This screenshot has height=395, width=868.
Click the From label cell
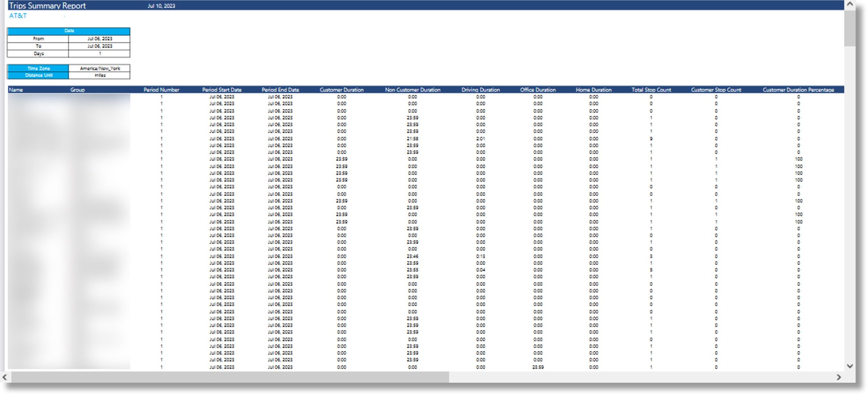pyautogui.click(x=38, y=39)
